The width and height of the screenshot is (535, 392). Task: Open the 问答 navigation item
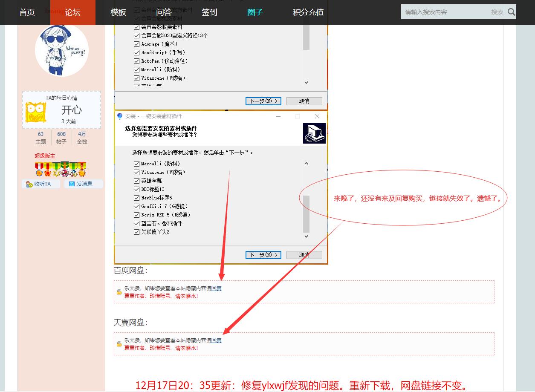(164, 12)
